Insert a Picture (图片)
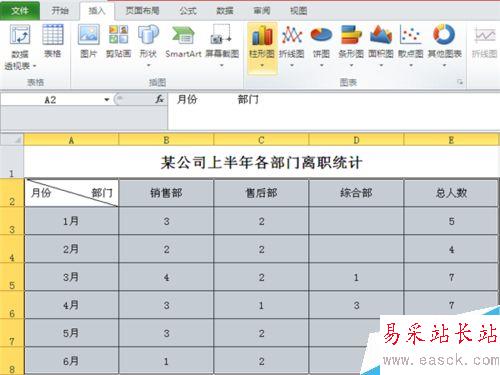This screenshot has height=375, width=500. click(88, 41)
